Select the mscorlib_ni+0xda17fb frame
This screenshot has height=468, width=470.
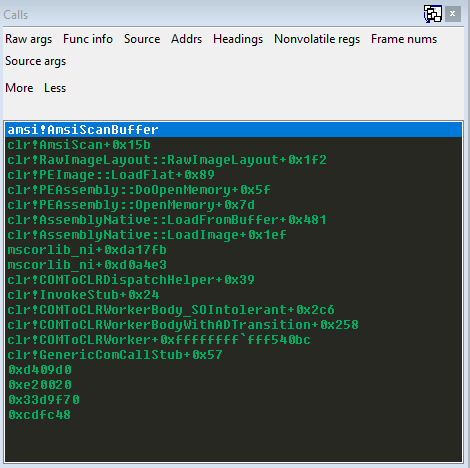tap(234, 250)
